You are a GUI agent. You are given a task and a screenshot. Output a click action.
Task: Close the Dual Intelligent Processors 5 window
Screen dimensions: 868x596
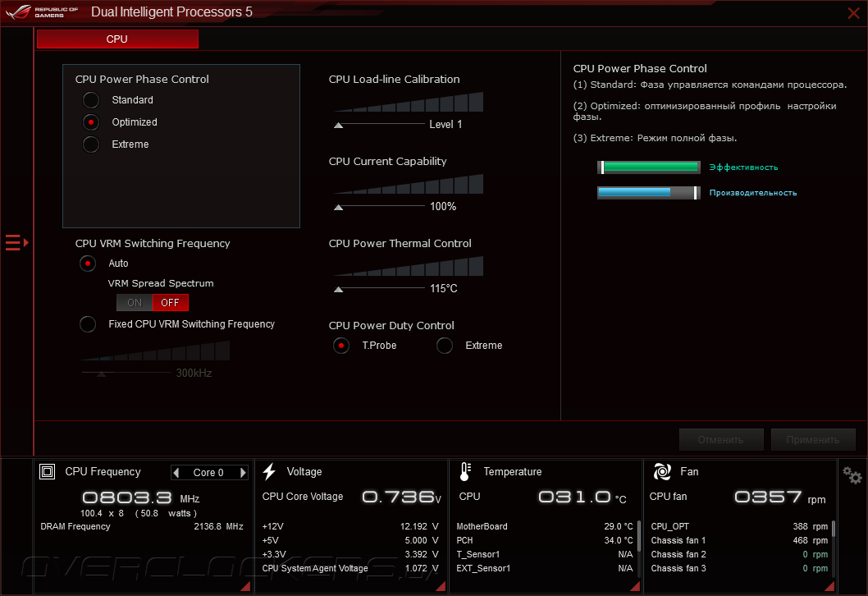pos(853,13)
